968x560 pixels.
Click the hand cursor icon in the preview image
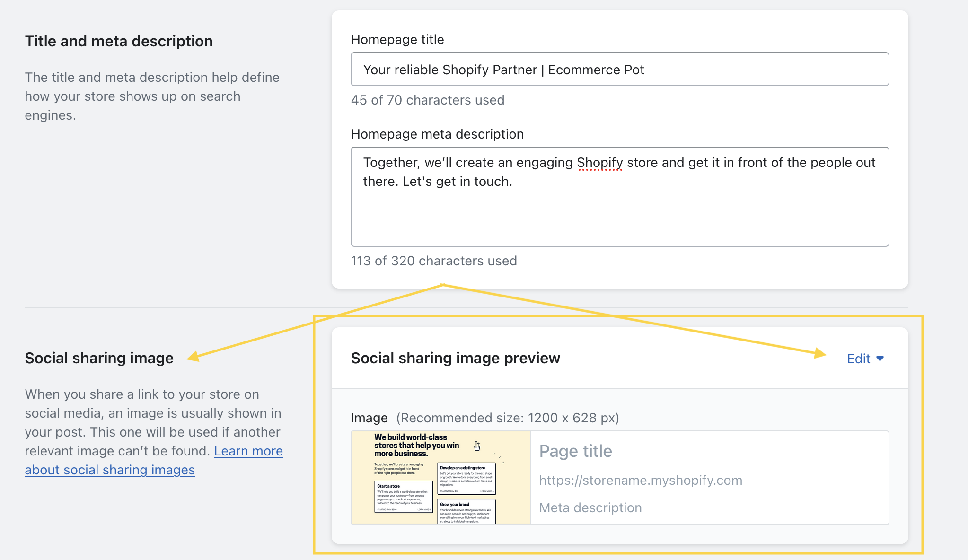(x=477, y=446)
